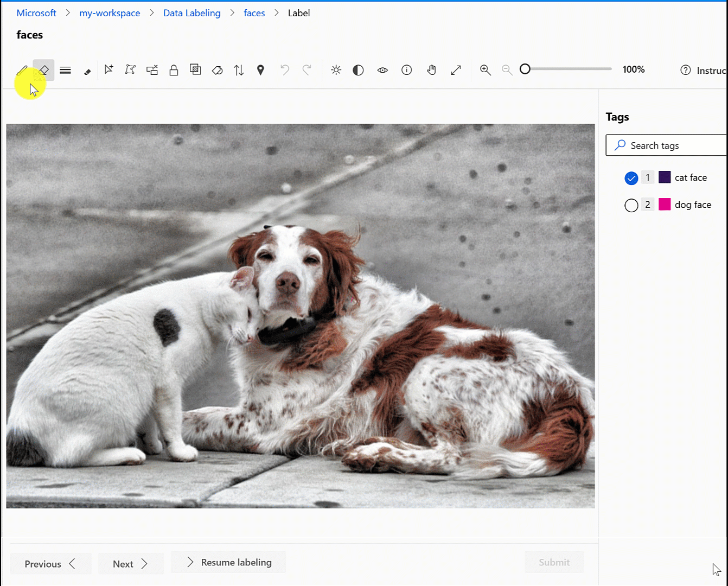The image size is (728, 586).
Task: Open line thickness options
Action: coord(65,70)
